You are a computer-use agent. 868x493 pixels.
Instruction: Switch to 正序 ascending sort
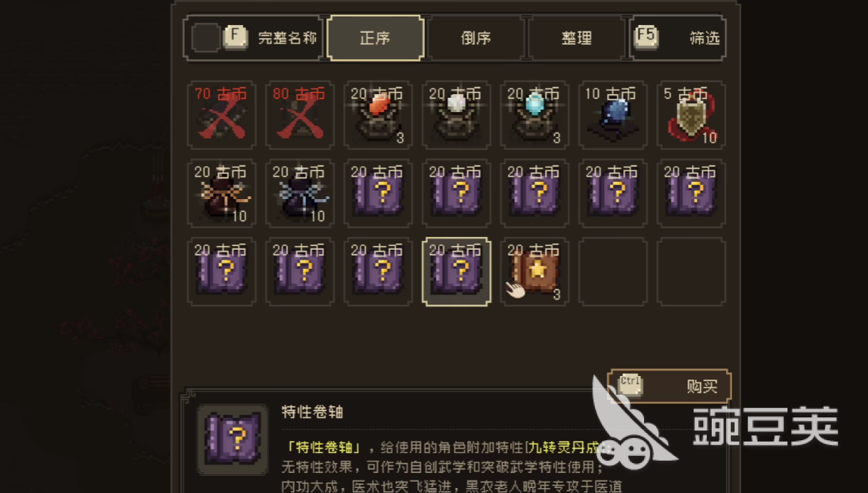coord(375,38)
